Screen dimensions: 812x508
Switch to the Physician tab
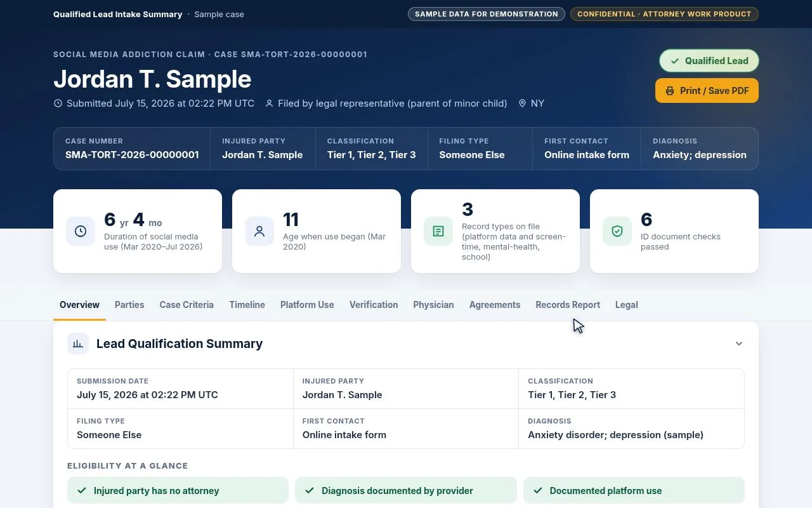433,305
